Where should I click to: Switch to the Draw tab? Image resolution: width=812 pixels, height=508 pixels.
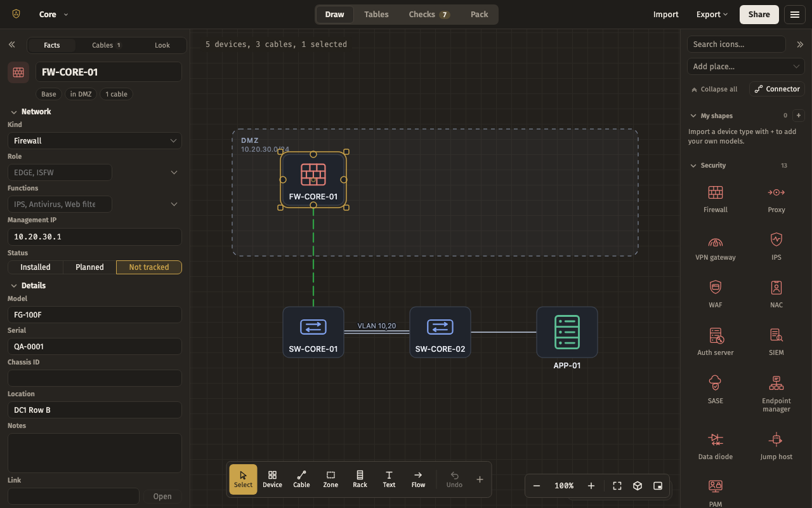(x=335, y=15)
